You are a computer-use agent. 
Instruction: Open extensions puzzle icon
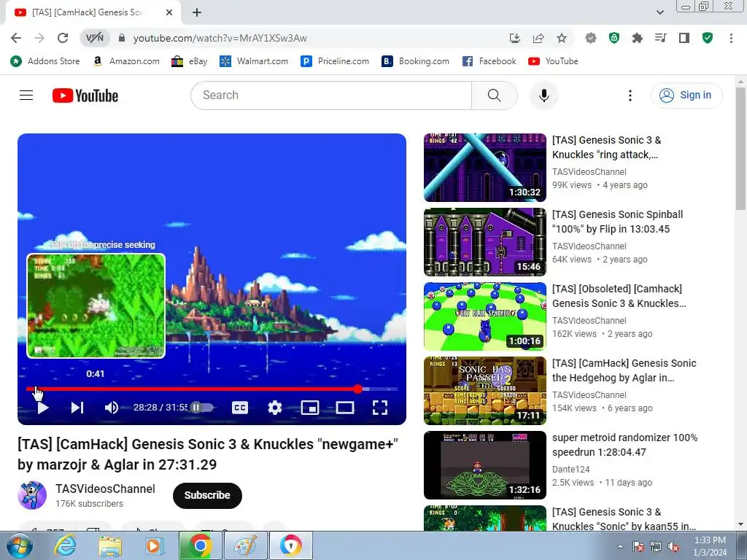click(638, 38)
